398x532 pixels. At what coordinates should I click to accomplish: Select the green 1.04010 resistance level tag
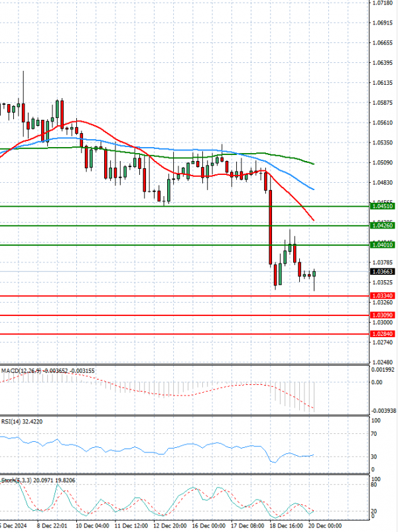pyautogui.click(x=383, y=244)
